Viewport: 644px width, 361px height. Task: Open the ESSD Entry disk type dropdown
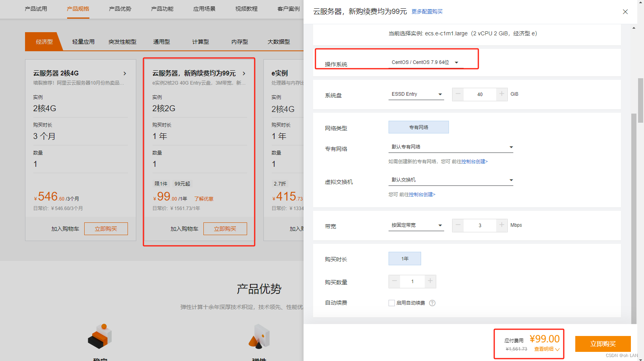pyautogui.click(x=416, y=94)
